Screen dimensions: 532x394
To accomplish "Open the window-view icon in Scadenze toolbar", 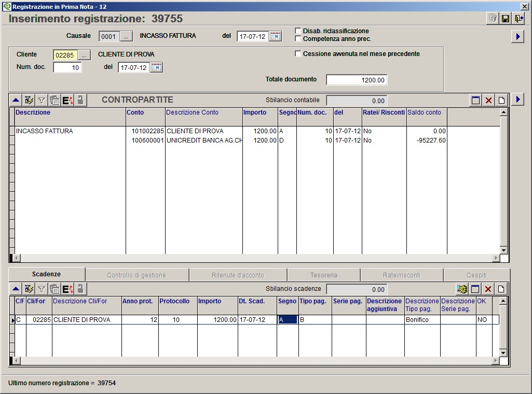I will [475, 289].
